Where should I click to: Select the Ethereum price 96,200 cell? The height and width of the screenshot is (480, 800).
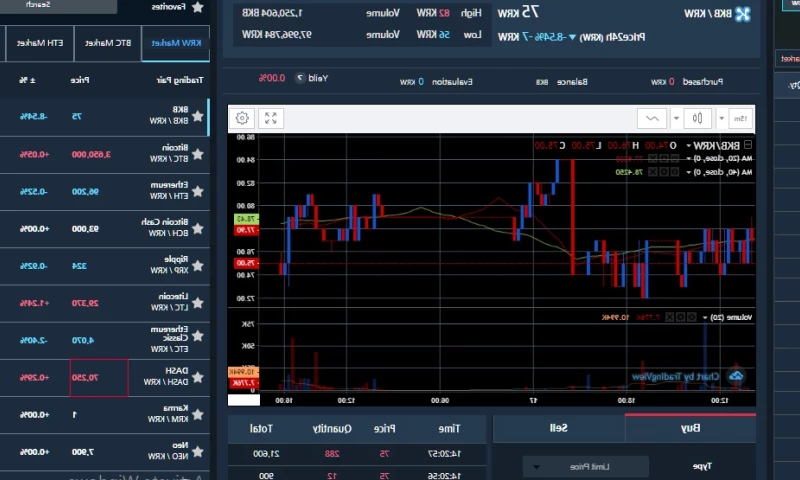[x=85, y=191]
